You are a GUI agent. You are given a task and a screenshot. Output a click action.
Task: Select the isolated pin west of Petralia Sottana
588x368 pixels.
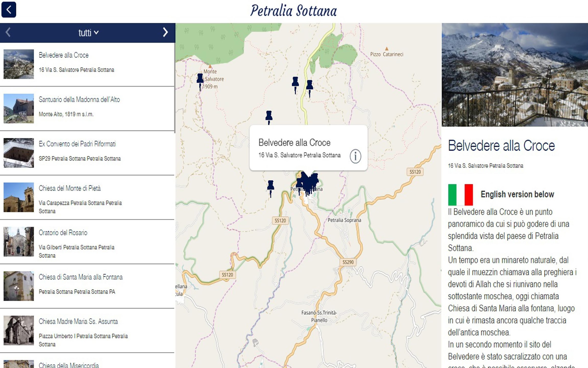(x=271, y=188)
